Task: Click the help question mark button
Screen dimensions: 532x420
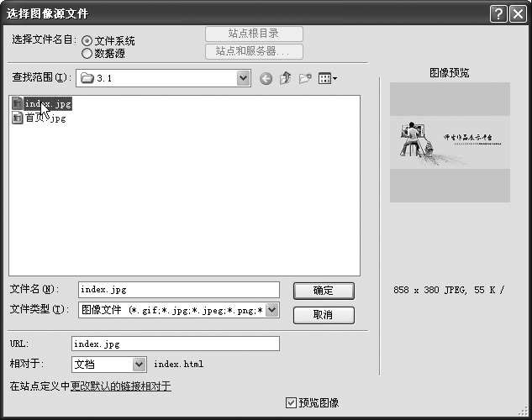Action: tap(498, 13)
